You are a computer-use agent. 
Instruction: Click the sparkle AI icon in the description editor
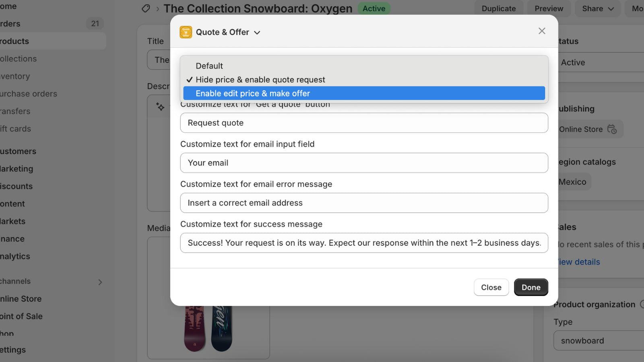pos(160,107)
